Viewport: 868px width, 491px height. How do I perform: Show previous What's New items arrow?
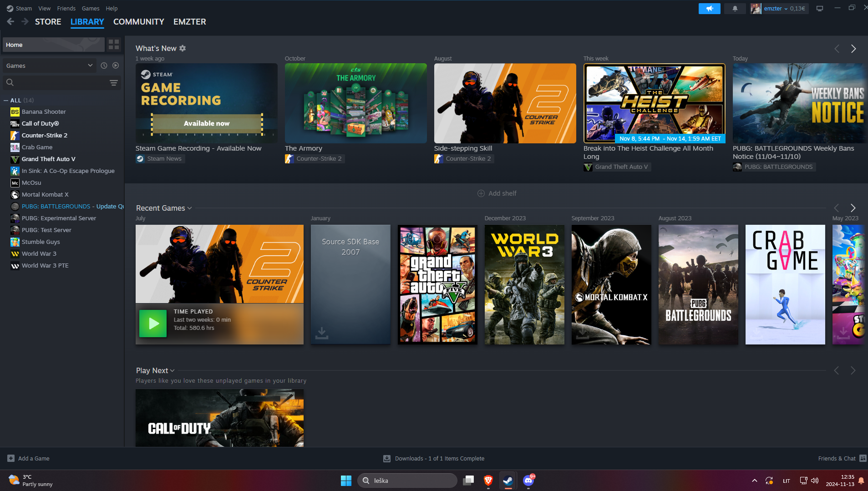(x=837, y=49)
